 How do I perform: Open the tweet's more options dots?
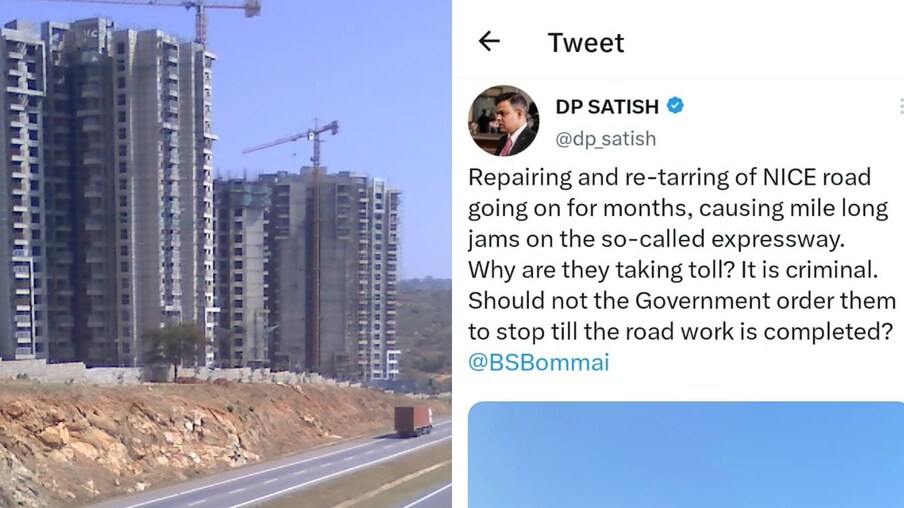[x=901, y=107]
